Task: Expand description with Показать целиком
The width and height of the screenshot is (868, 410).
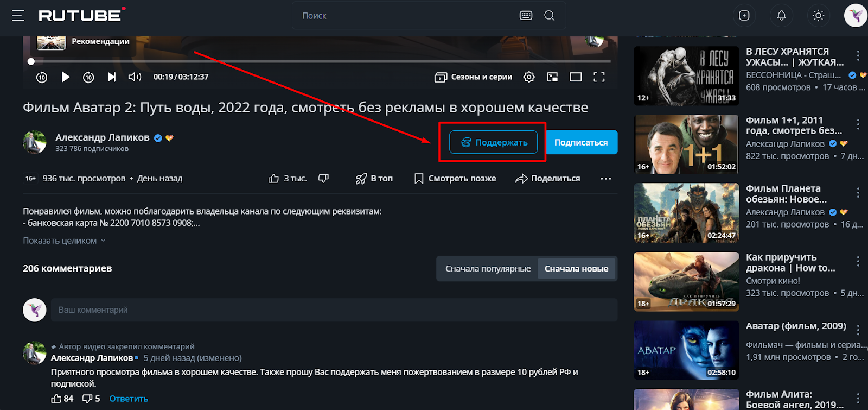Action: (x=64, y=241)
